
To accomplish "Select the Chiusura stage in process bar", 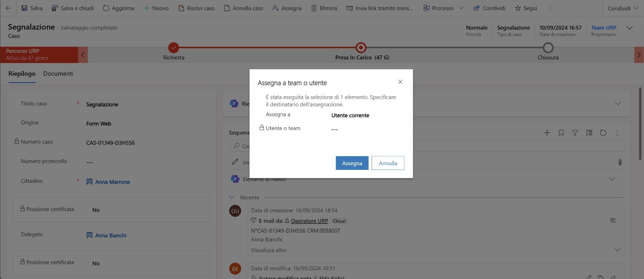I will coord(548,48).
